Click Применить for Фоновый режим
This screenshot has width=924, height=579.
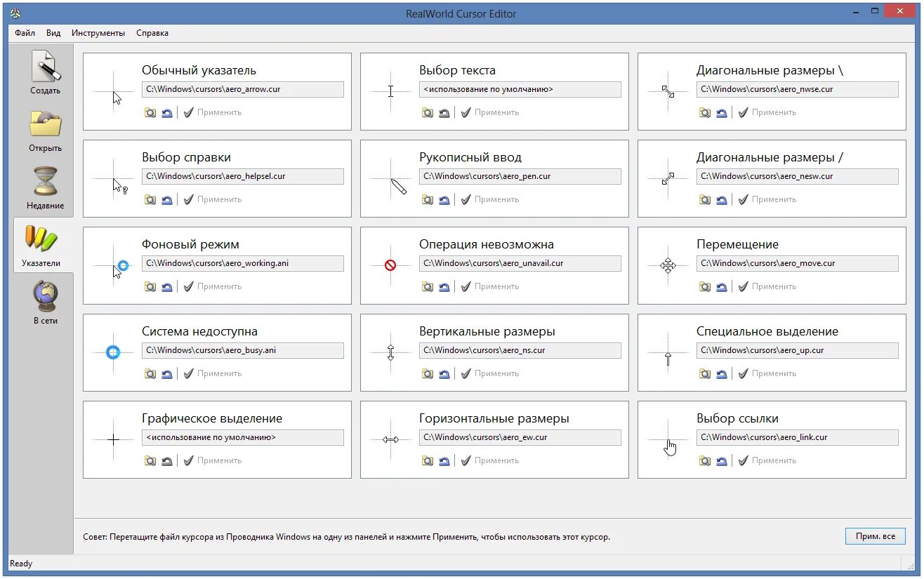pos(213,286)
